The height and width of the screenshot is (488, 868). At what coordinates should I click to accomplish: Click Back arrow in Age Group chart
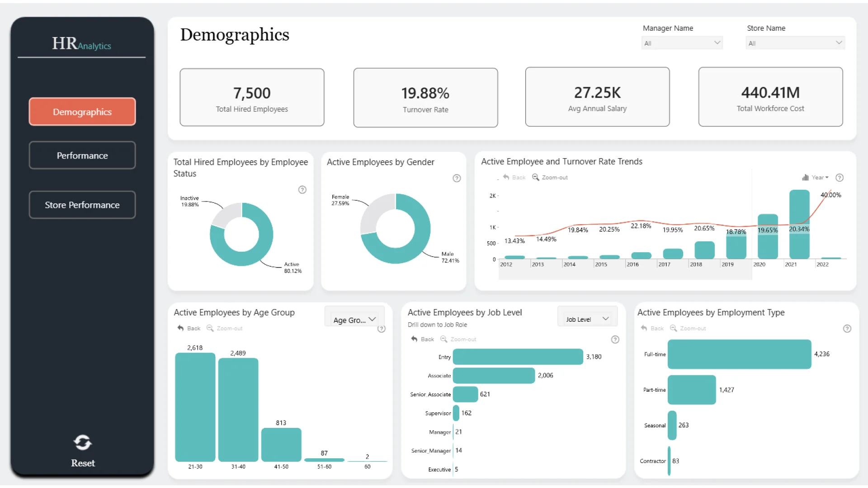coord(181,328)
